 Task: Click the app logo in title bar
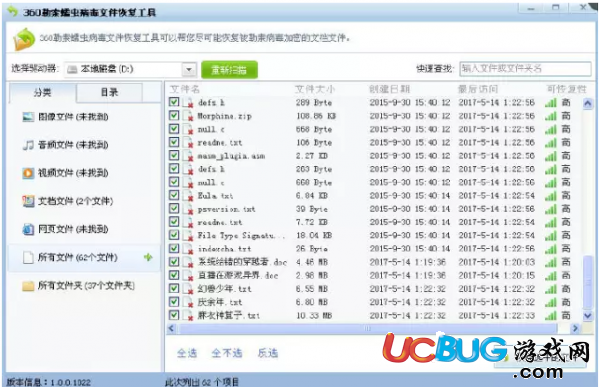pos(13,12)
